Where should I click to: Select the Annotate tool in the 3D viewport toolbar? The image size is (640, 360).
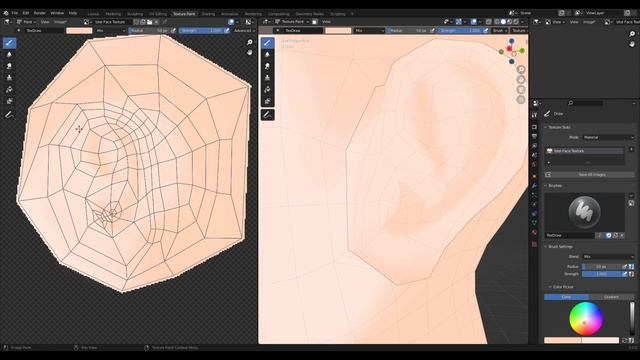point(267,115)
